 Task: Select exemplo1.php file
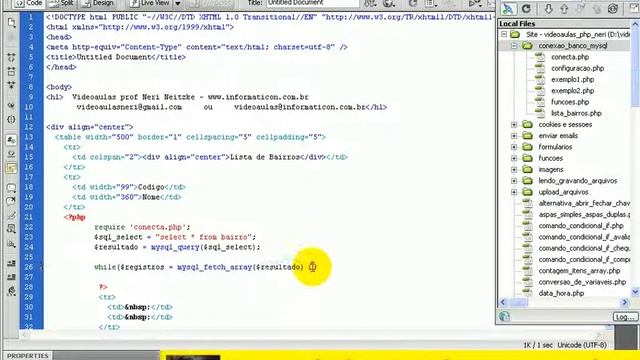click(572, 80)
